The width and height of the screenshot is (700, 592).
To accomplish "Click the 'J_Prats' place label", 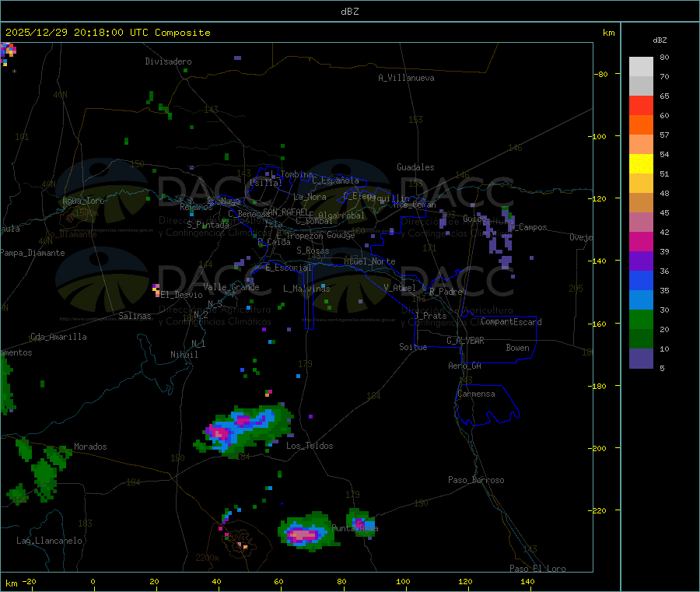I will pos(430,315).
